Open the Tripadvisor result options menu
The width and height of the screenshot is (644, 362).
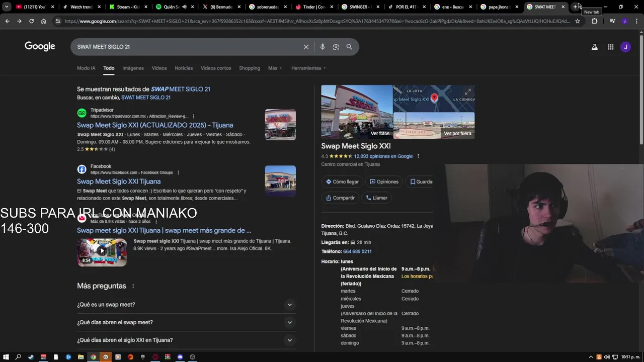193,116
